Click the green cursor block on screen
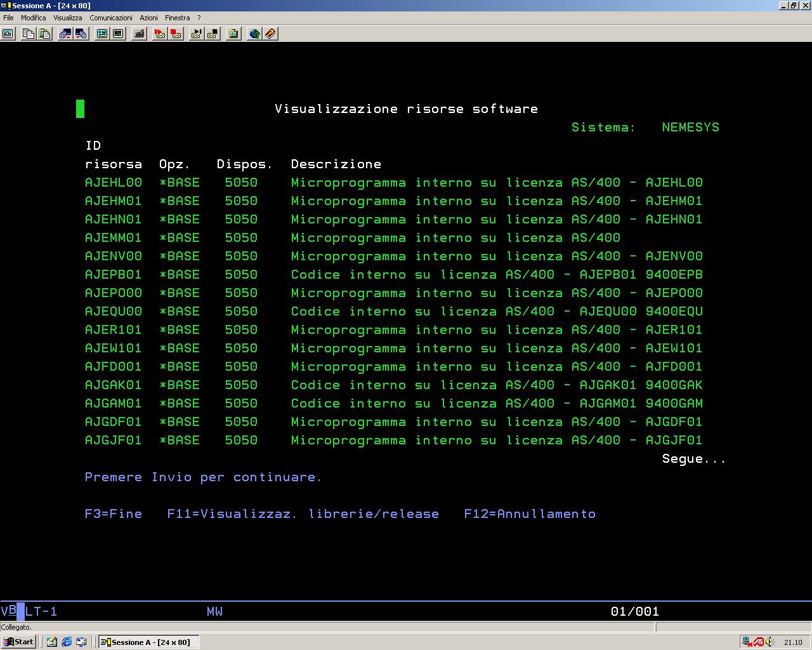This screenshot has width=812, height=650. (x=80, y=109)
